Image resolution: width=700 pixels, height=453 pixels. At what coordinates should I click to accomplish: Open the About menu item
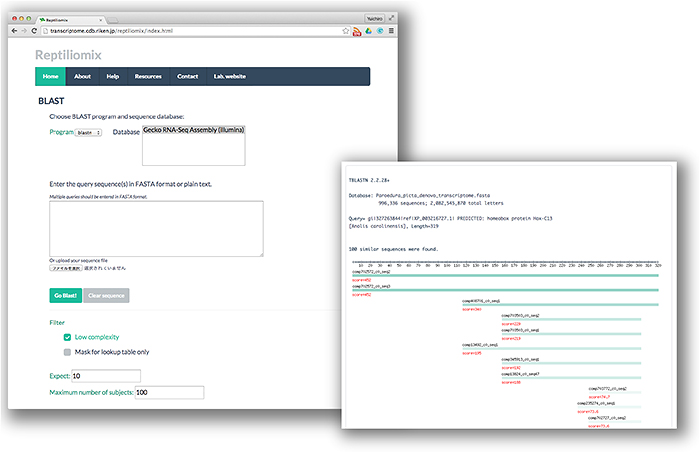click(82, 77)
